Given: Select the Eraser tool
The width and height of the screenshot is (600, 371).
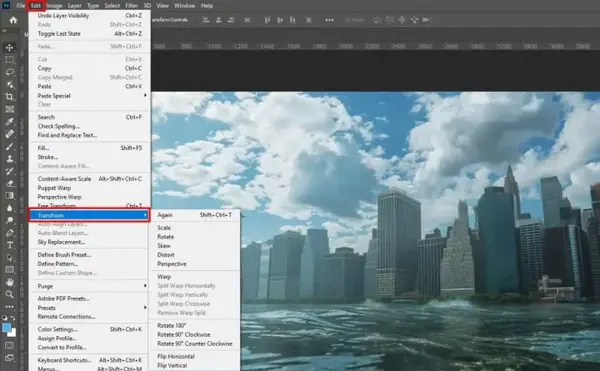Looking at the screenshot, I should click(10, 183).
